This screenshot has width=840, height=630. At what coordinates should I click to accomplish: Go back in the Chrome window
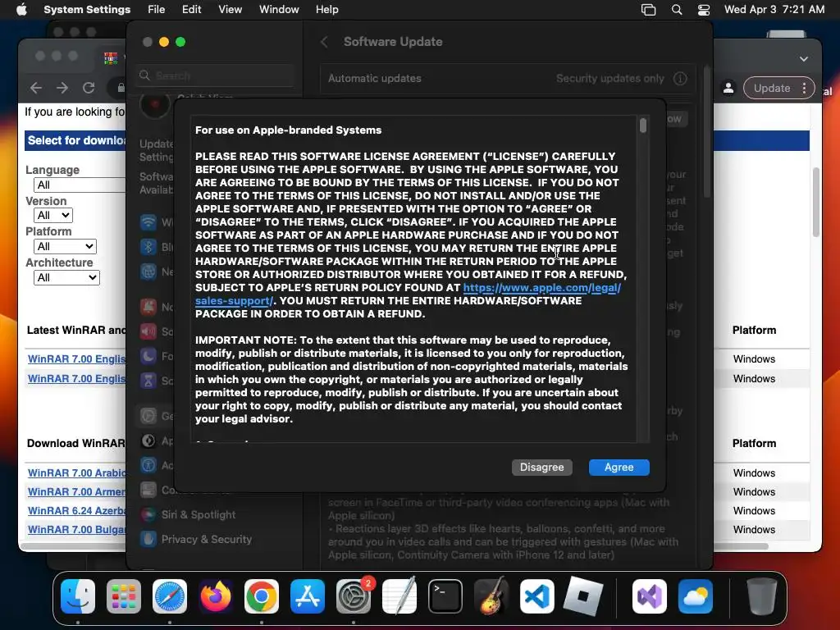[36, 88]
